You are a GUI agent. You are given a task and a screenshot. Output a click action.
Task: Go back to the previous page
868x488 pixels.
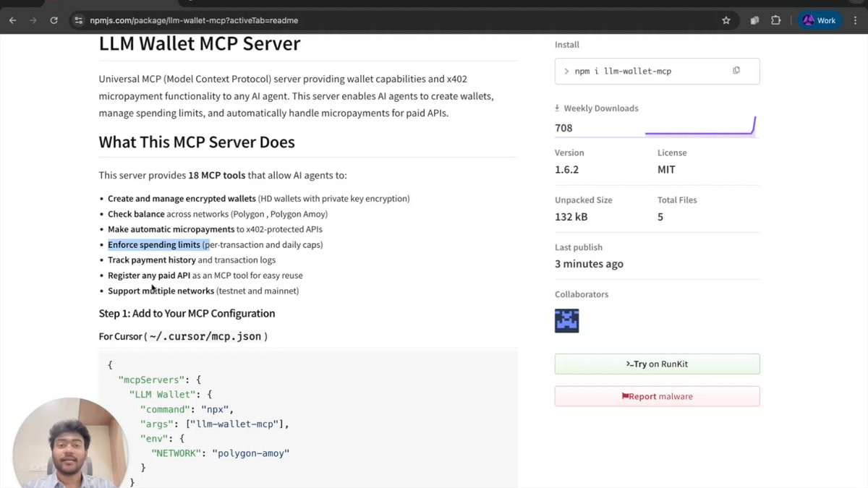click(x=12, y=20)
